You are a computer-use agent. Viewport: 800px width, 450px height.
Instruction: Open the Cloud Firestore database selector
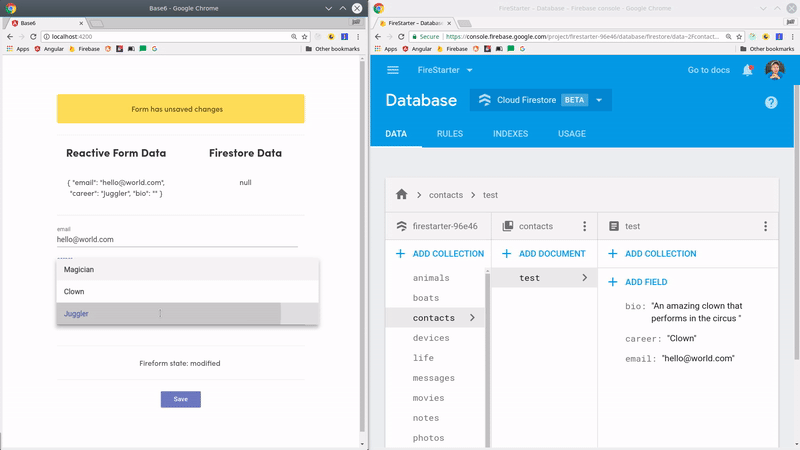(x=541, y=100)
